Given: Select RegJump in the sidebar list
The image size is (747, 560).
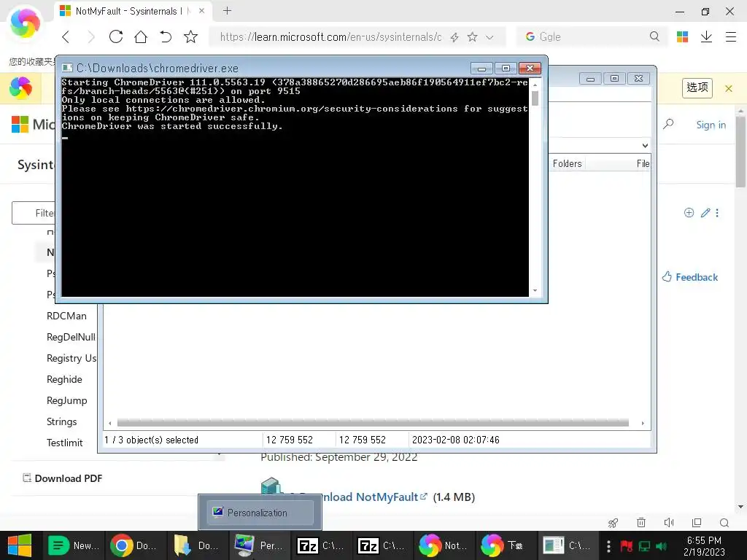Looking at the screenshot, I should pos(66,400).
